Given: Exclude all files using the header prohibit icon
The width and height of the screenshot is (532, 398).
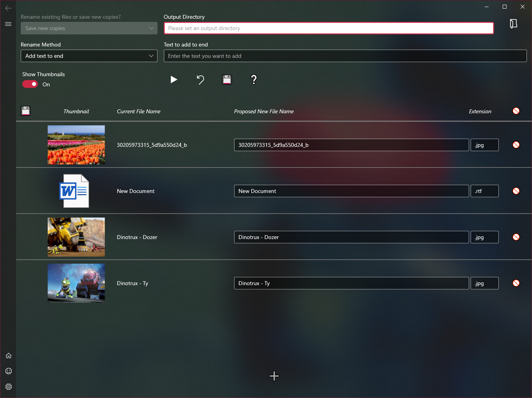Looking at the screenshot, I should point(516,111).
